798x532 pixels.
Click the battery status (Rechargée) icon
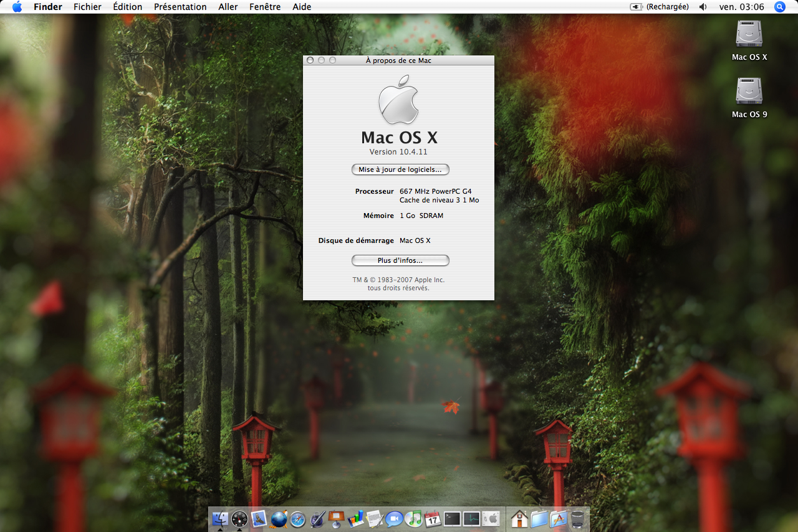click(660, 7)
